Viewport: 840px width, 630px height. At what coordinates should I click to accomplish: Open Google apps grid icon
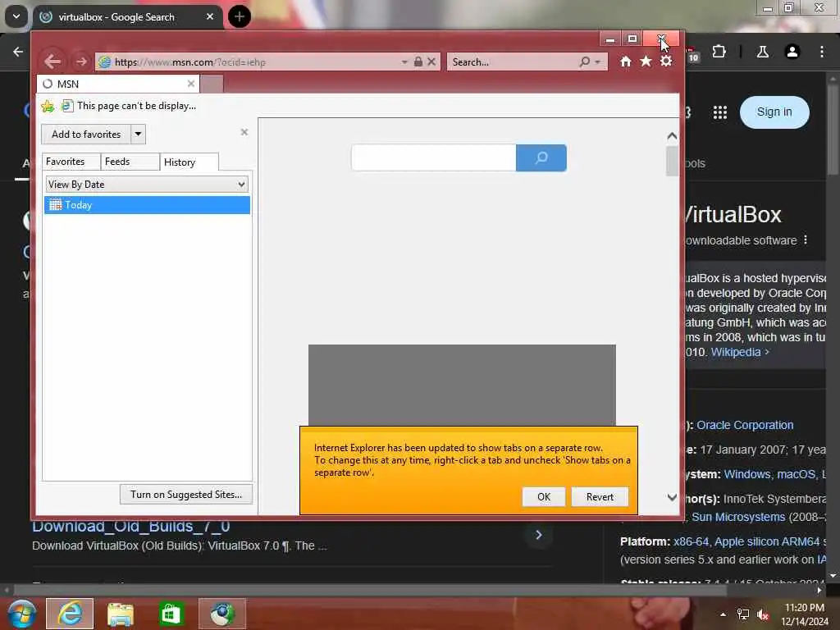point(720,112)
